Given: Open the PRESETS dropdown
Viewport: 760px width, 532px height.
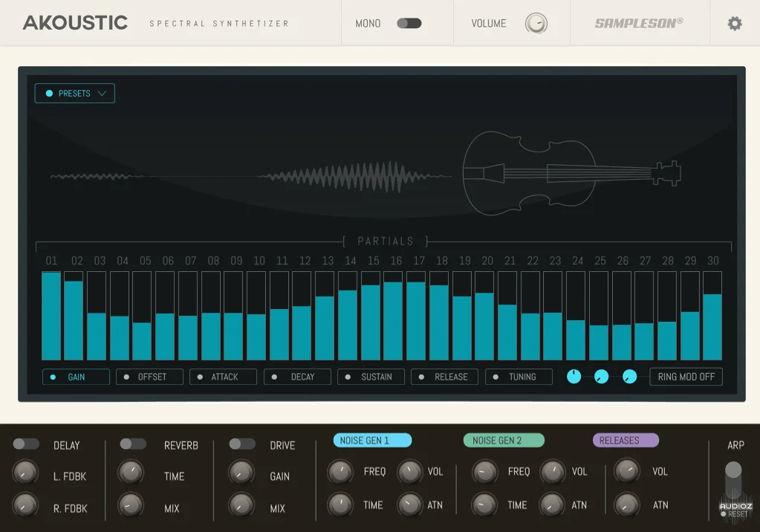Looking at the screenshot, I should point(74,93).
